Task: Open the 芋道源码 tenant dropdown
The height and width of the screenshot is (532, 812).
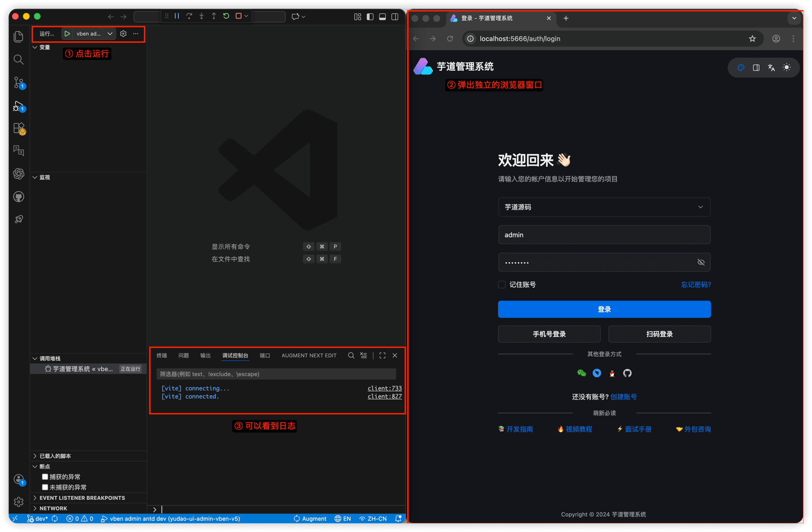Action: click(604, 207)
